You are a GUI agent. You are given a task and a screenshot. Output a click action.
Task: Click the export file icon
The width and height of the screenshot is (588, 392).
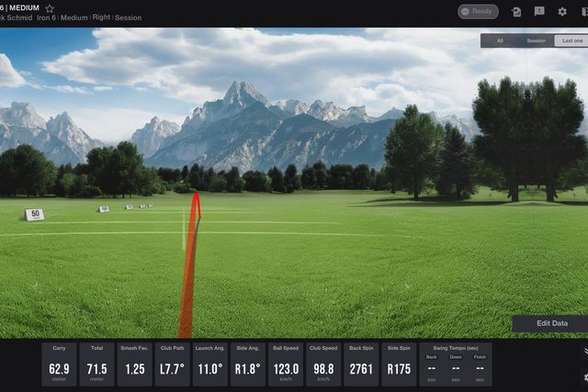pos(516,12)
